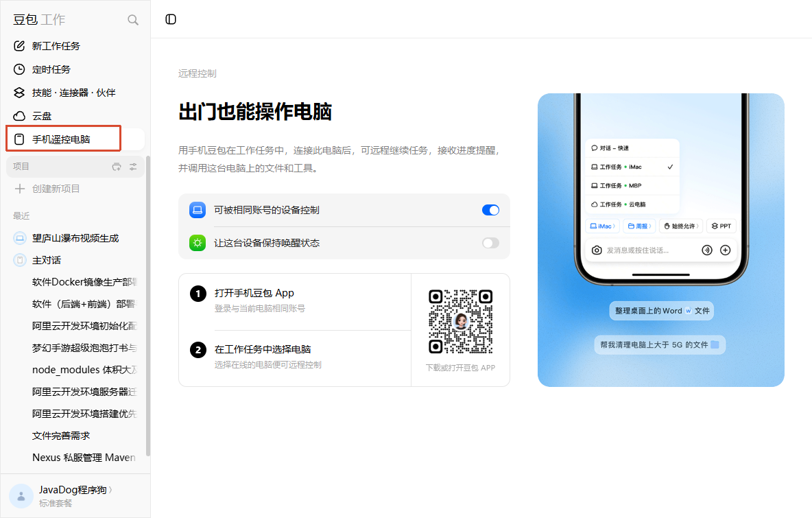The width and height of the screenshot is (812, 518).
Task: Open the project filter settings icon
Action: point(133,167)
